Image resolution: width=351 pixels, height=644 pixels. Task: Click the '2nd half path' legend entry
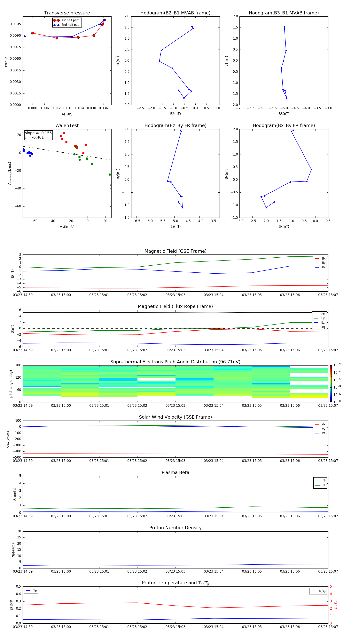[x=67, y=25]
